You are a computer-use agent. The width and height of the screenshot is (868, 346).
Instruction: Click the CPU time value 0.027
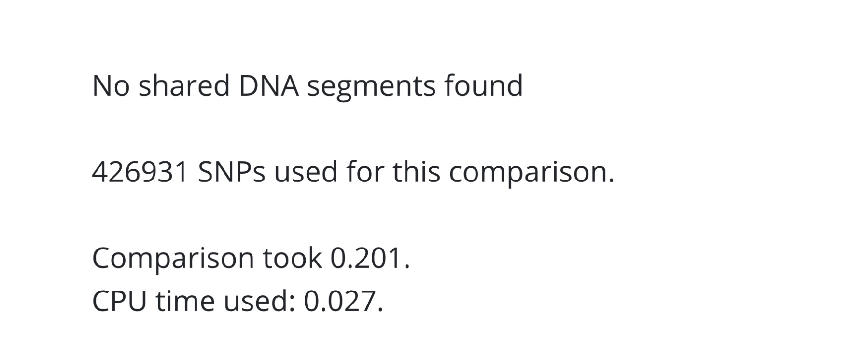[x=339, y=301]
